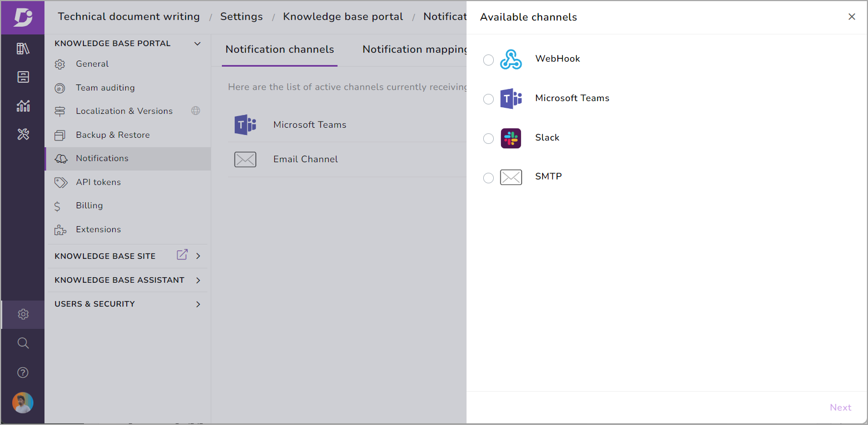Click the Slack channel label
868x425 pixels.
(x=547, y=138)
